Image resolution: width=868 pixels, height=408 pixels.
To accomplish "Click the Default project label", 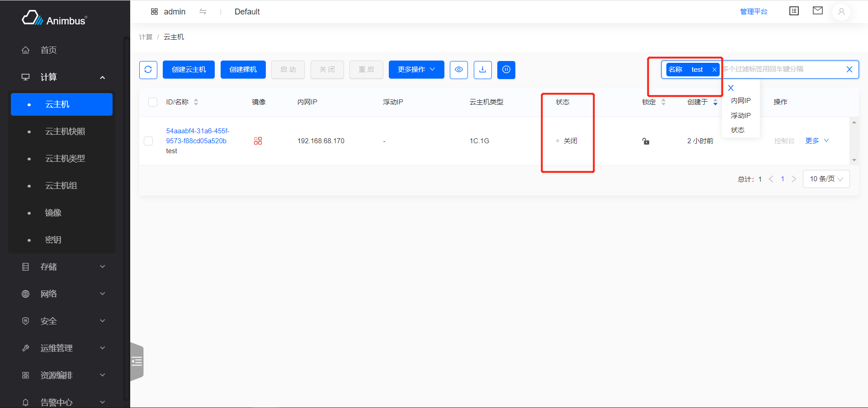I will [247, 12].
